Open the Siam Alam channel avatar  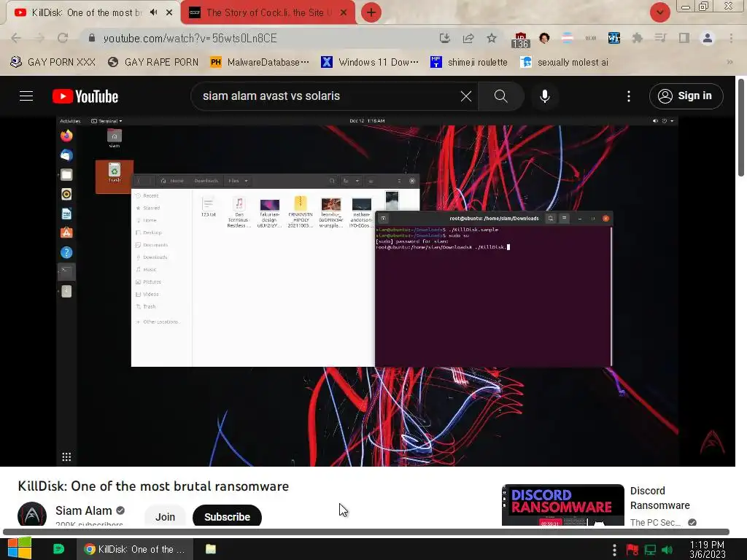pos(32,516)
